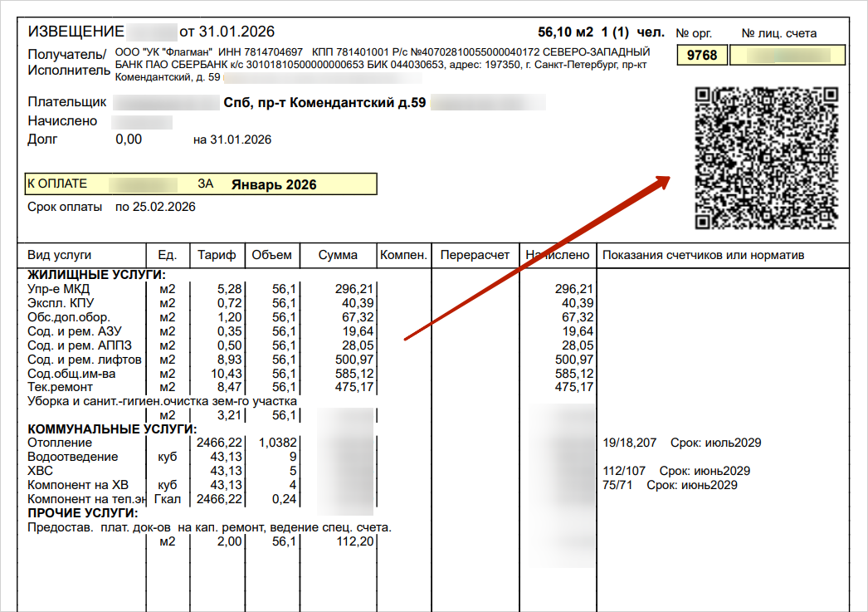
Task: Click the Упр-е МКД service row label
Action: 59,289
